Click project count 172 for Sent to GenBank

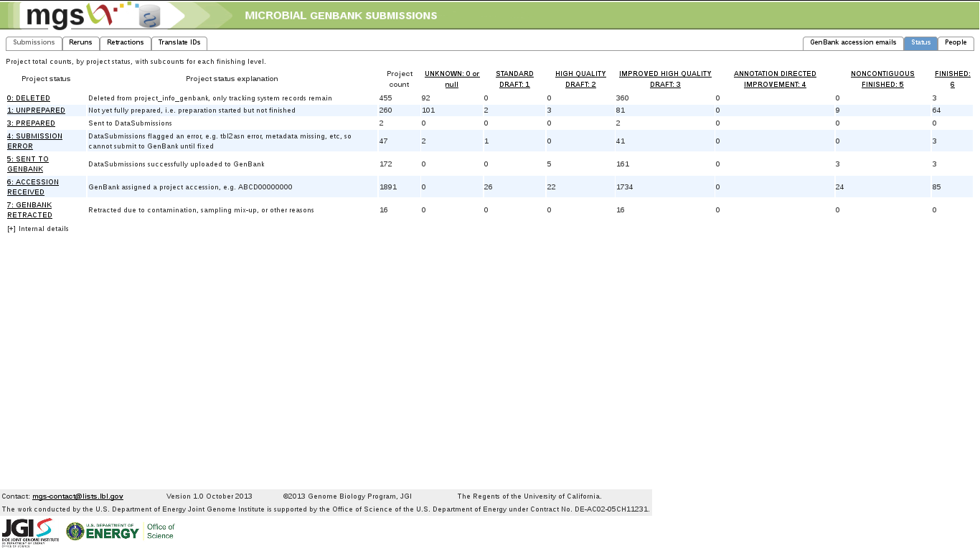[x=386, y=164]
